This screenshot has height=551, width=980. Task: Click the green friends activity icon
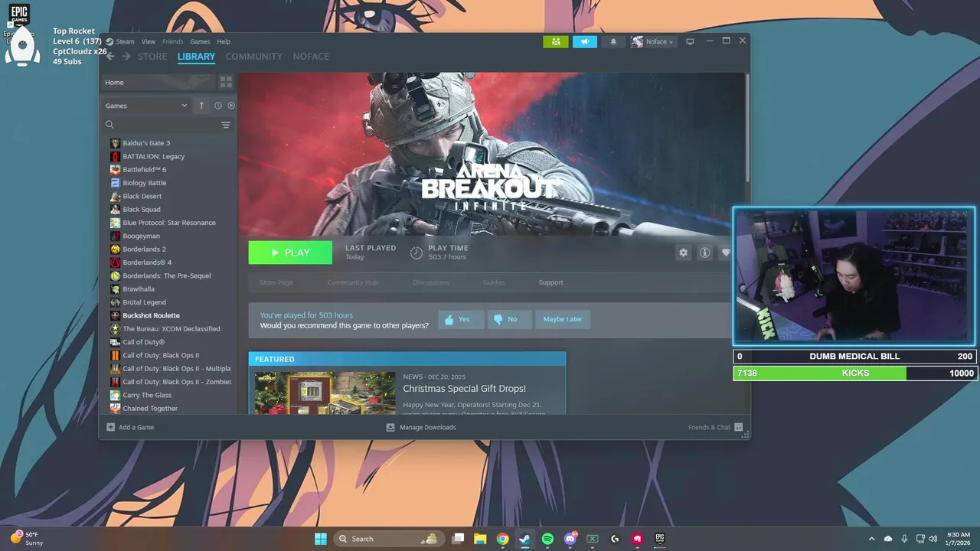[x=556, y=41]
